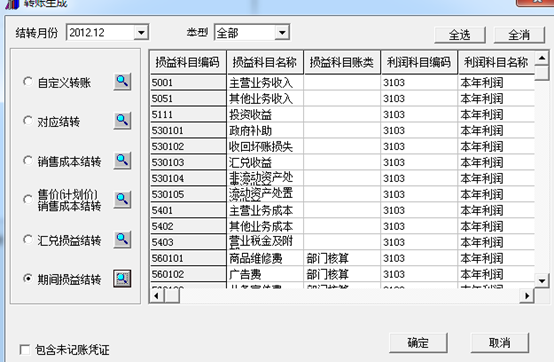Image resolution: width=555 pixels, height=363 pixels.
Task: Open magnifier icon beside 汇兑损益结转
Action: [x=122, y=239]
